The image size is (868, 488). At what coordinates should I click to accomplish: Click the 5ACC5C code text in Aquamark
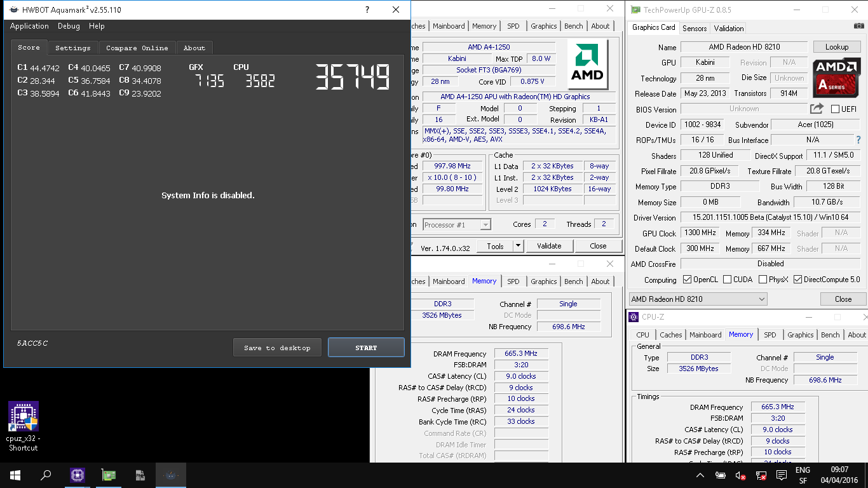pyautogui.click(x=32, y=344)
